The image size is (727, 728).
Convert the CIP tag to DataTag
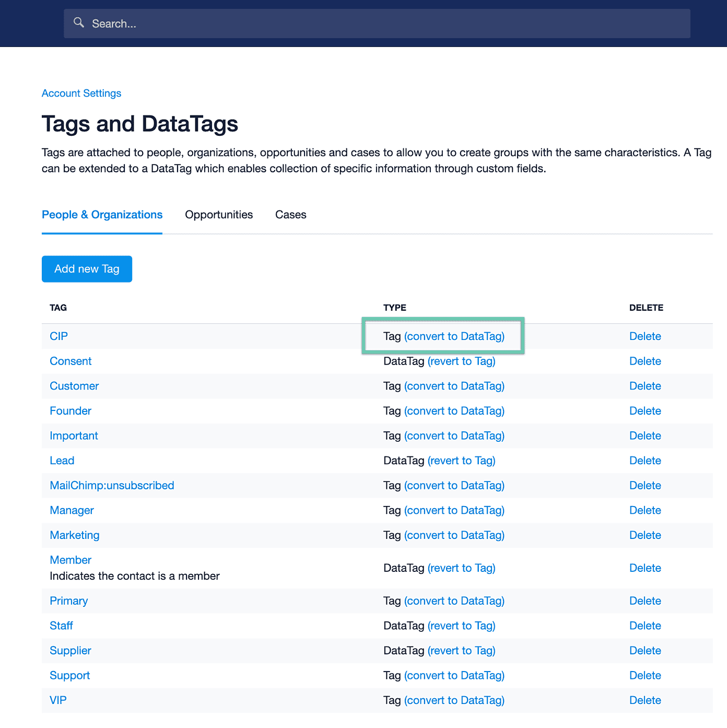[x=454, y=336]
